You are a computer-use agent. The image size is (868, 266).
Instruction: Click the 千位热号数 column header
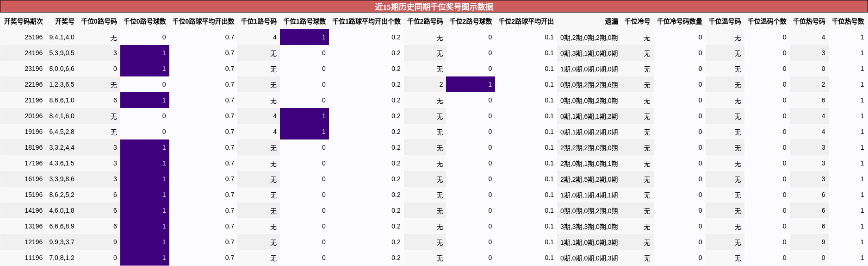[x=848, y=21]
